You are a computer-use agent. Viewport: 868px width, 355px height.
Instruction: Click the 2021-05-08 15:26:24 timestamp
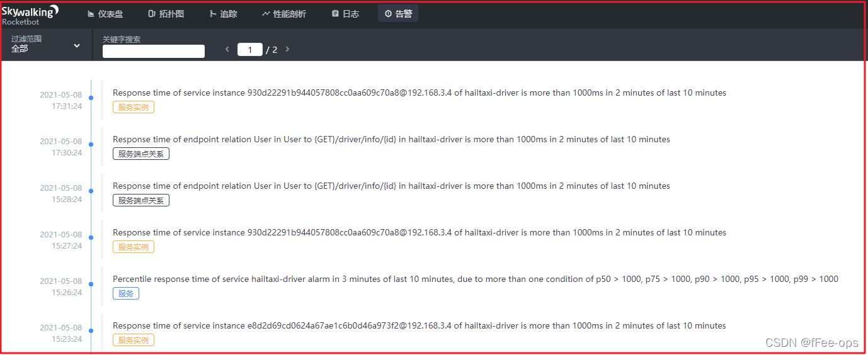tap(61, 286)
